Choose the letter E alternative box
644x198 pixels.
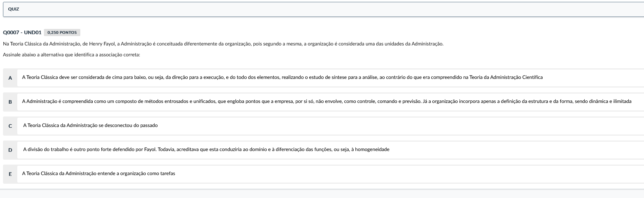click(x=10, y=174)
